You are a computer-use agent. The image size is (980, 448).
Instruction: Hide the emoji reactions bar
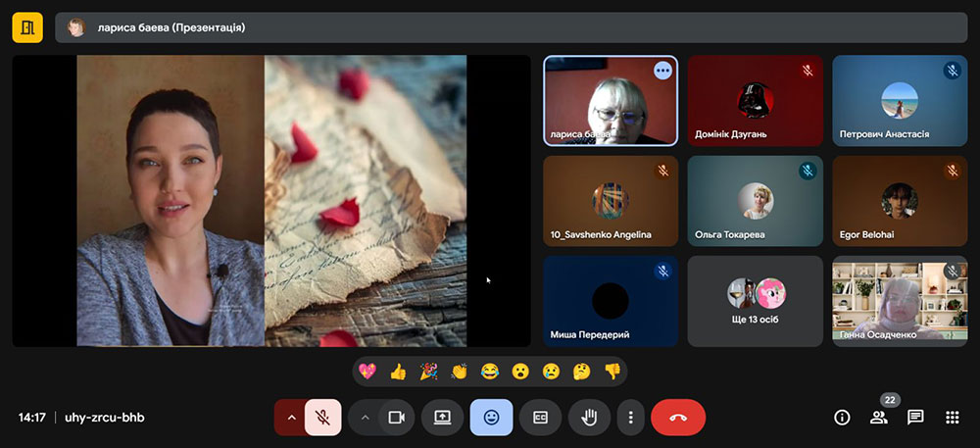(x=491, y=417)
